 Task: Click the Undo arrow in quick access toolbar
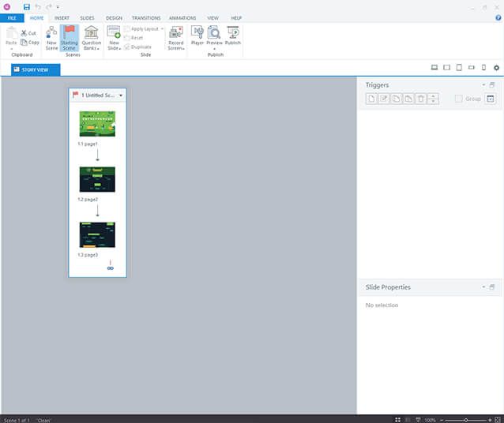[38, 7]
